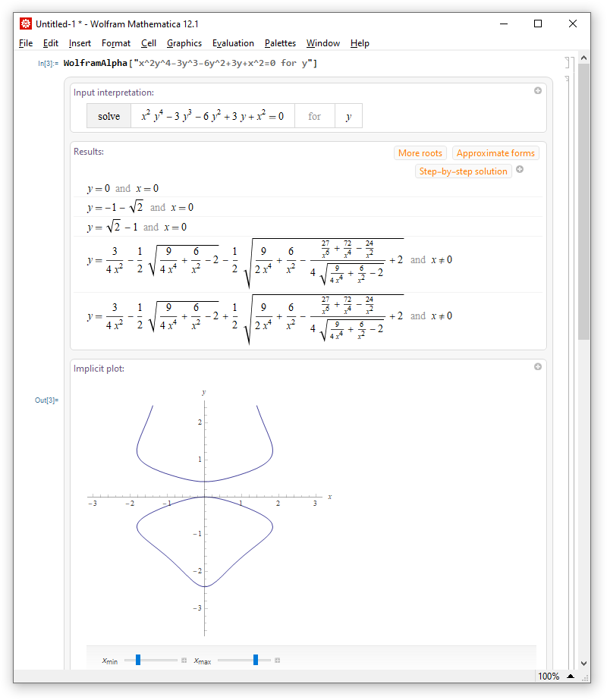
Task: Expand the xmax slider controls
Action: point(278,661)
